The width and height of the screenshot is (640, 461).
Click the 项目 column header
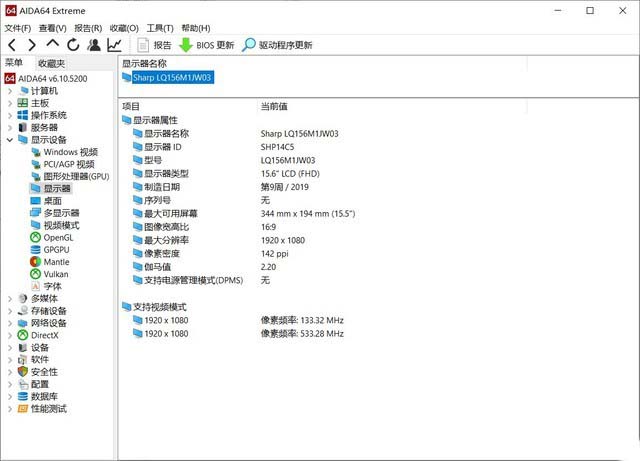(131, 107)
